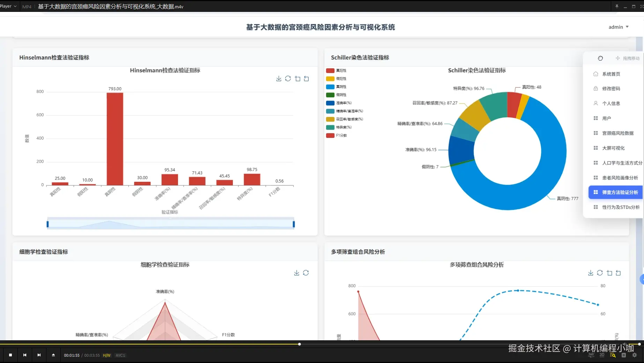Toggle the 3D video mode
The width and height of the screenshot is (644, 363).
[x=602, y=355]
